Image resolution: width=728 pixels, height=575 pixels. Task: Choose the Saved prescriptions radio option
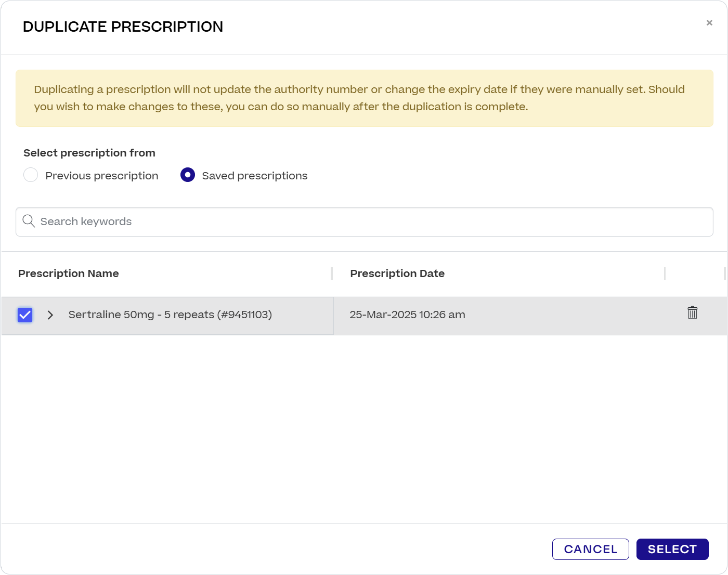pyautogui.click(x=188, y=175)
